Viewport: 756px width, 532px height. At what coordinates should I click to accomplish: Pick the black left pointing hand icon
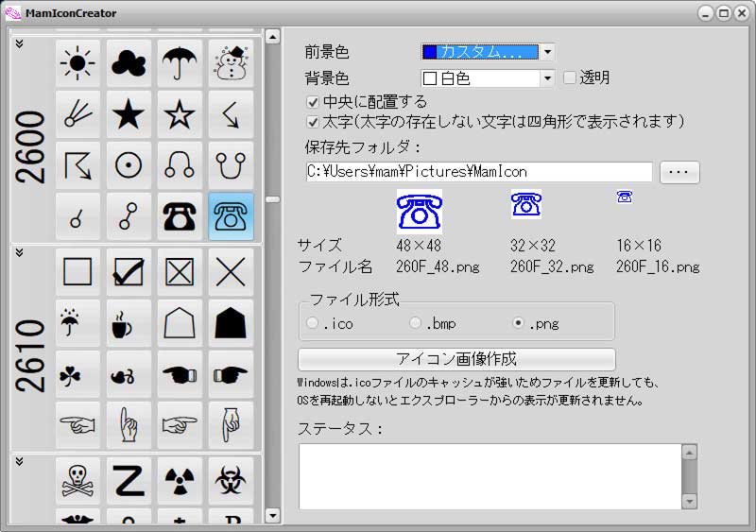tap(180, 374)
